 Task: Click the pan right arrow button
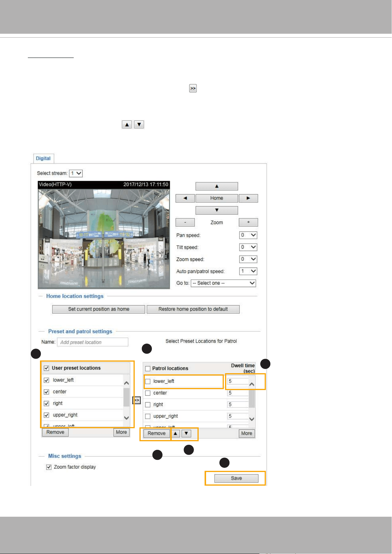point(248,198)
